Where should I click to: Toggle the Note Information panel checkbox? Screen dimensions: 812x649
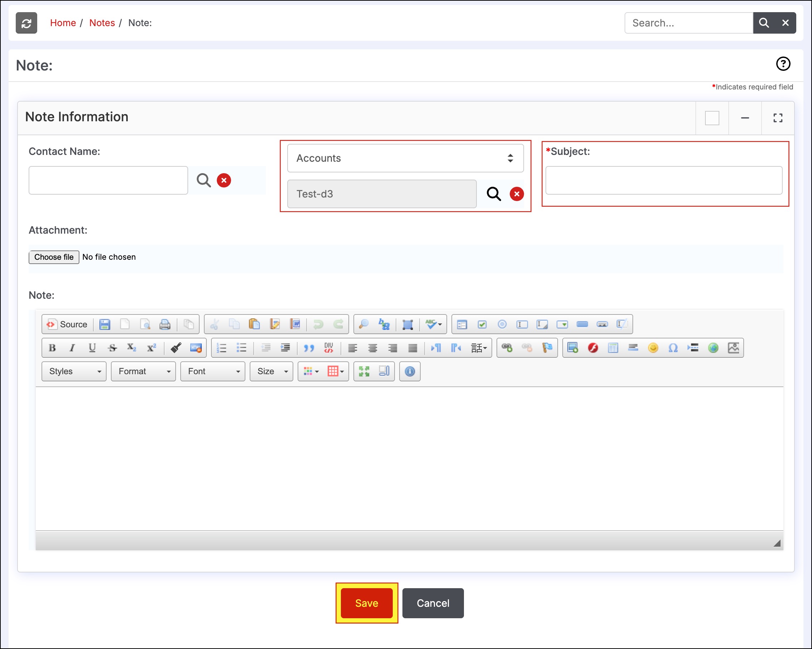point(712,118)
